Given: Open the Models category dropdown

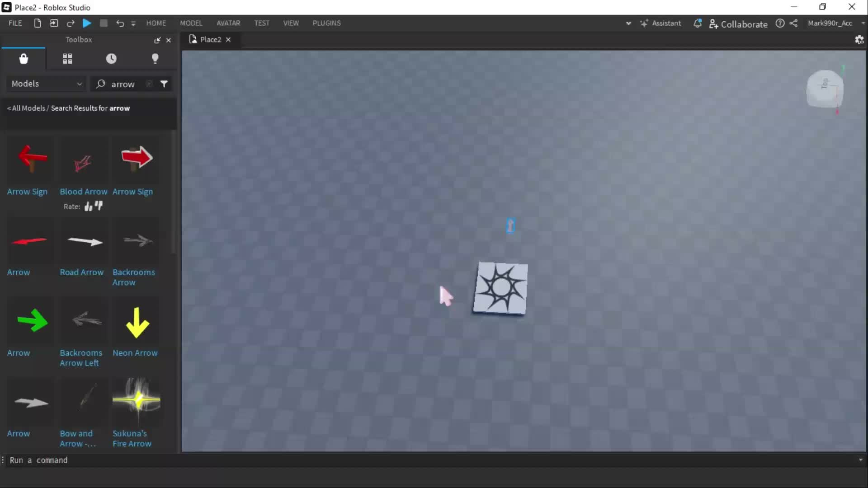Looking at the screenshot, I should [47, 84].
